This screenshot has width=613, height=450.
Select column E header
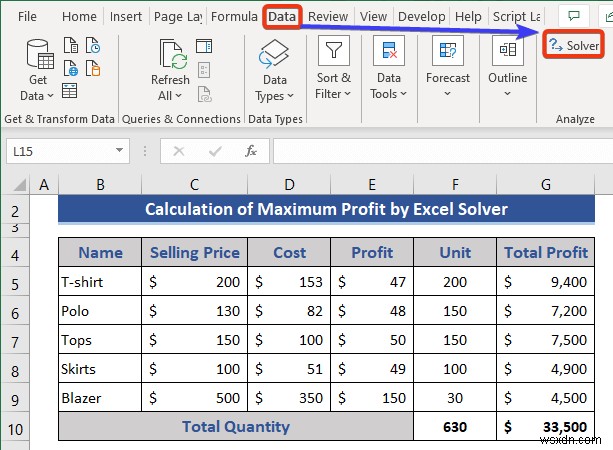[x=372, y=185]
